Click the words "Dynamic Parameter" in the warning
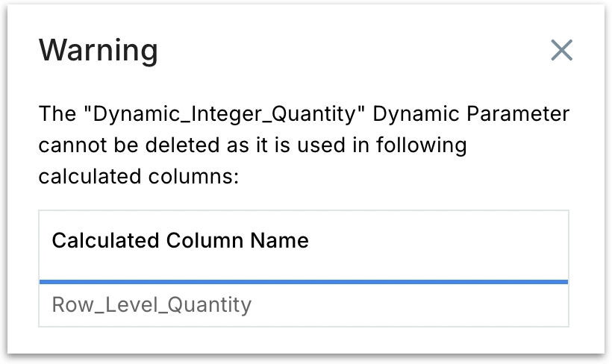This screenshot has height=364, width=612. point(471,116)
